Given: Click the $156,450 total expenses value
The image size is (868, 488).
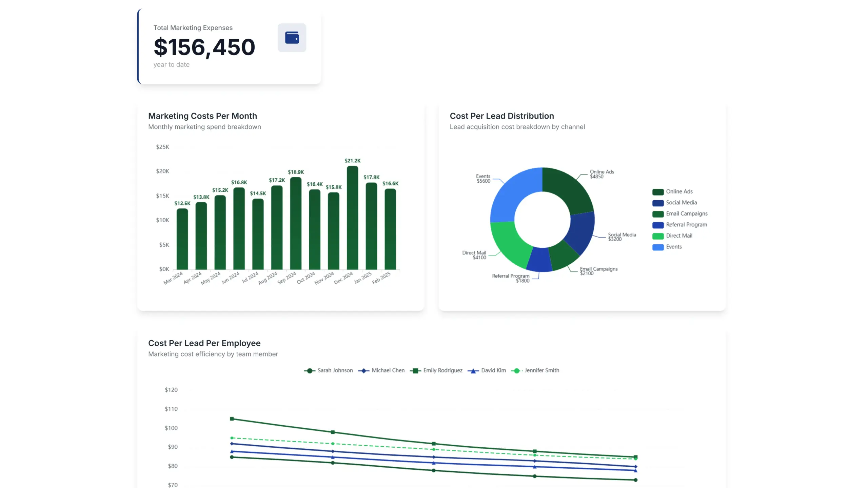Looking at the screenshot, I should click(204, 47).
